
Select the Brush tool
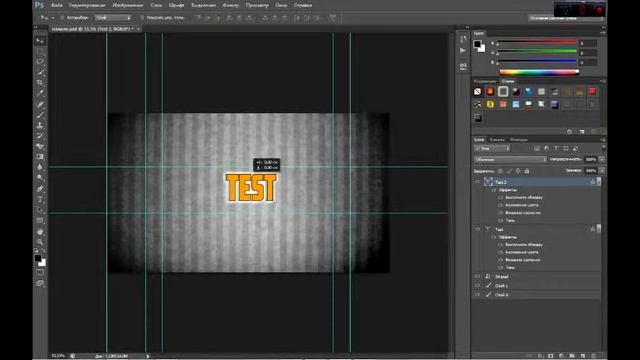[40, 115]
